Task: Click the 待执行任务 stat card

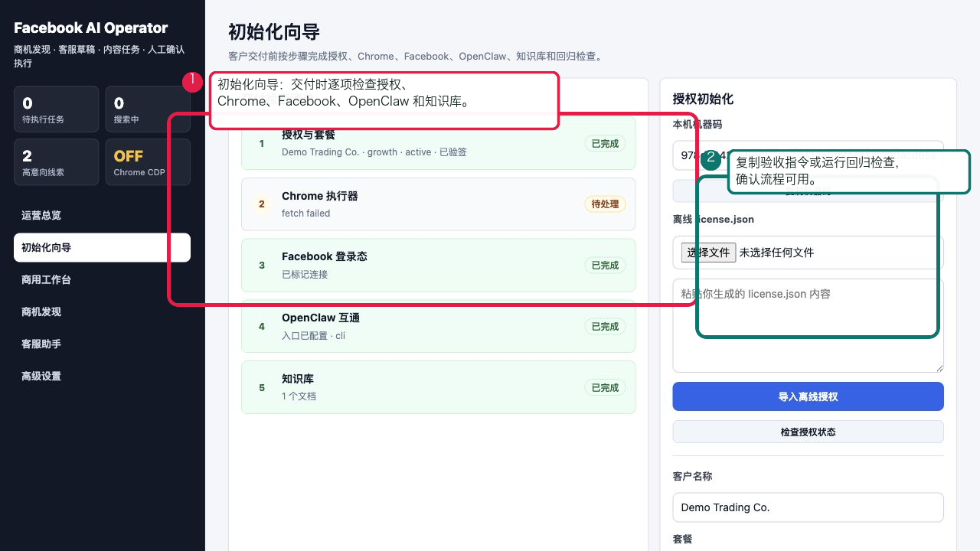Action: coord(57,109)
